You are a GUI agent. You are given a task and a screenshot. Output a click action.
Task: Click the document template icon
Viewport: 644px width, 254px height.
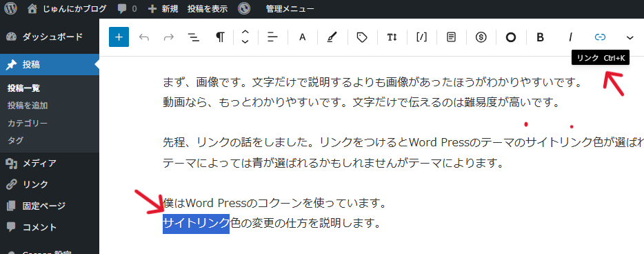click(x=451, y=37)
